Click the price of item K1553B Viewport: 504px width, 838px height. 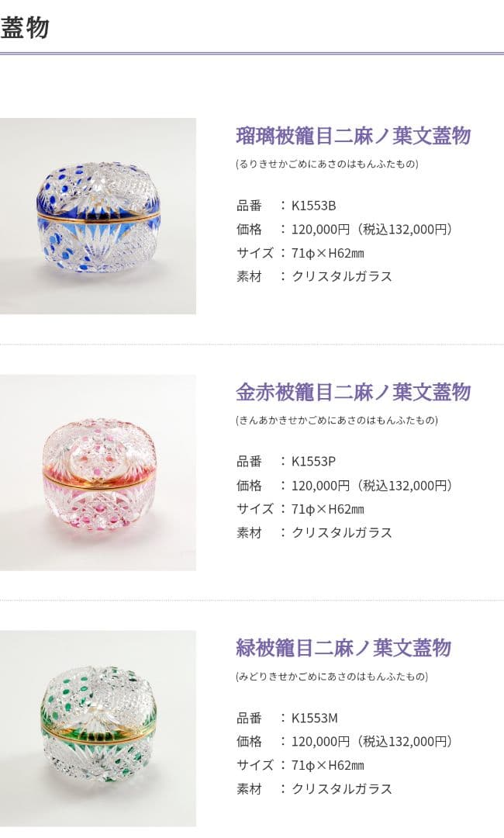(x=371, y=229)
